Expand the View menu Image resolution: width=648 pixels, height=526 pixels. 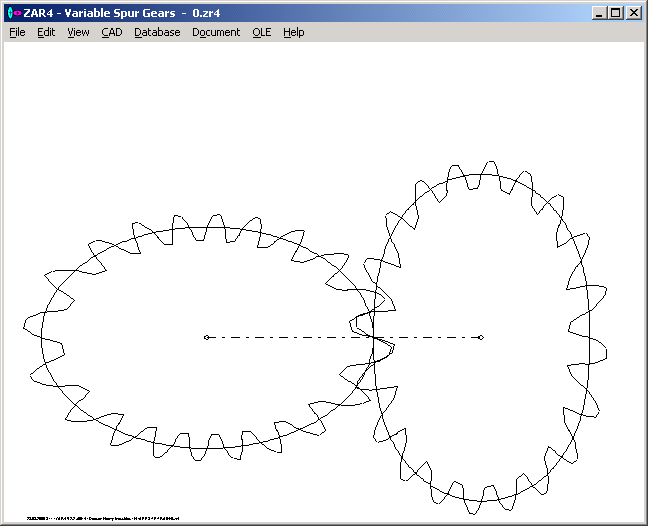tap(78, 32)
